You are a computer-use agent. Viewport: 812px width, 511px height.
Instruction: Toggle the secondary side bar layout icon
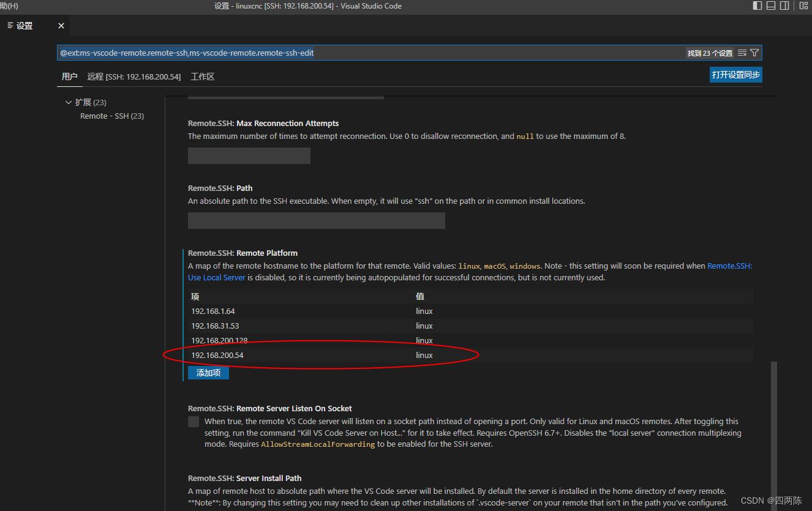[784, 6]
